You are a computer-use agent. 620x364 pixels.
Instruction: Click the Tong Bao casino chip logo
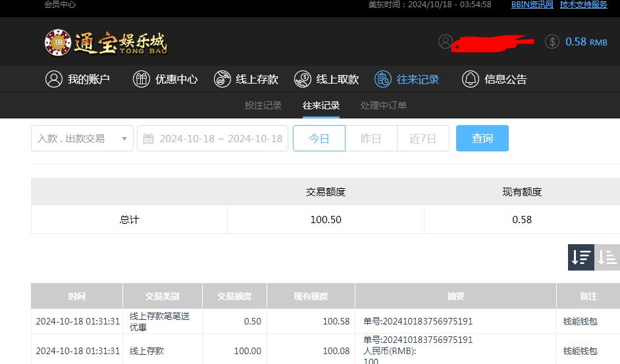point(58,42)
